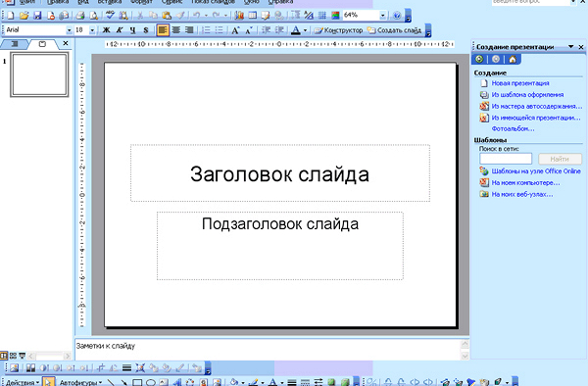Screen dimensions: 588x386
Task: Select the Crop tool on Picture toolbar
Action: point(101,368)
